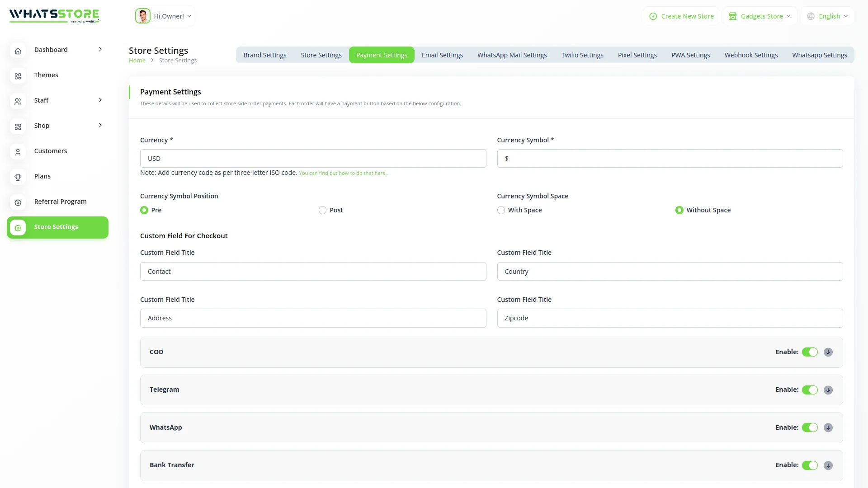Disable the Telegram payment toggle

click(810, 390)
